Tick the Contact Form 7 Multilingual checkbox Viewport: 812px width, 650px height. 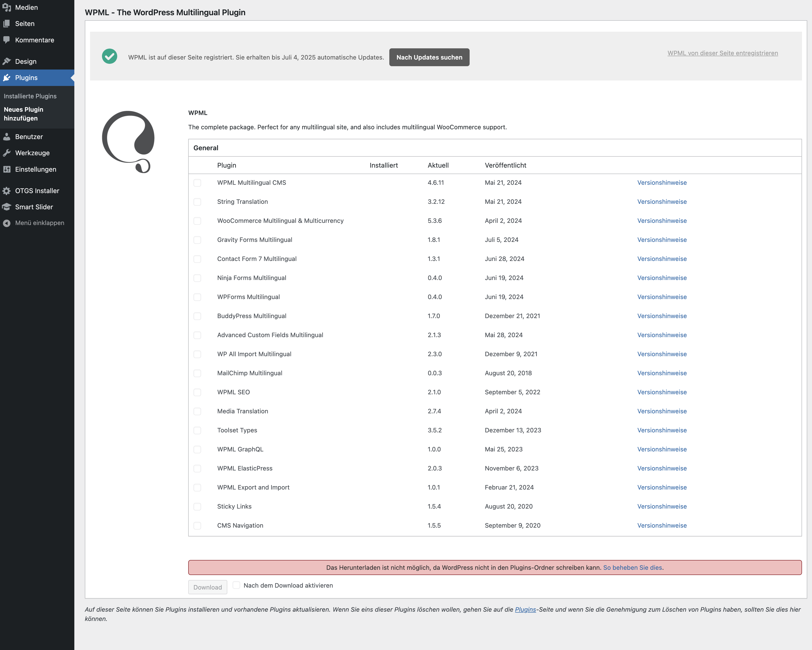point(197,259)
